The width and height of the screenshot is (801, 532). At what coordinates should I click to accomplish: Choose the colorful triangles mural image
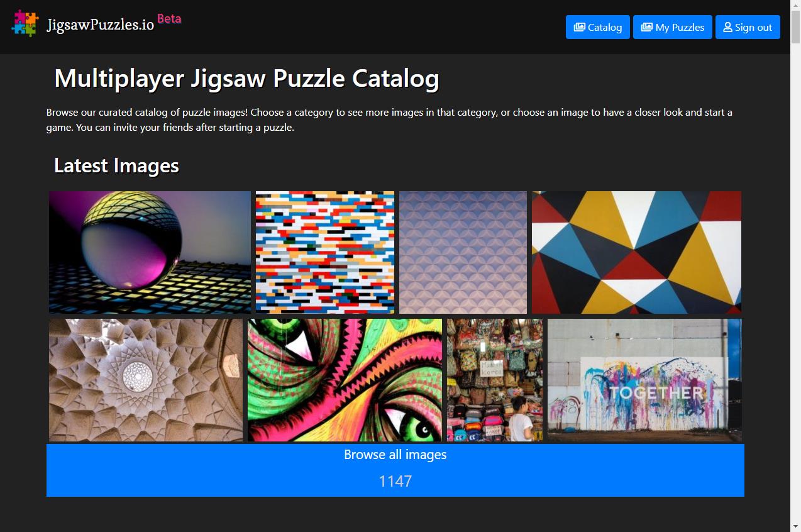(636, 252)
